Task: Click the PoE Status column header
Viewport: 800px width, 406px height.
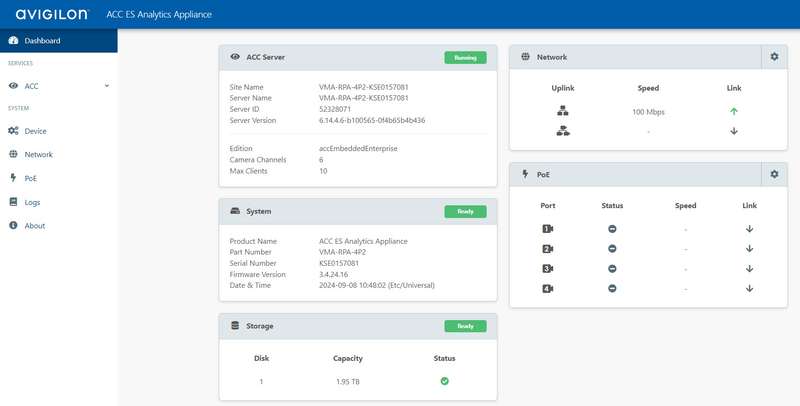Action: pyautogui.click(x=612, y=206)
